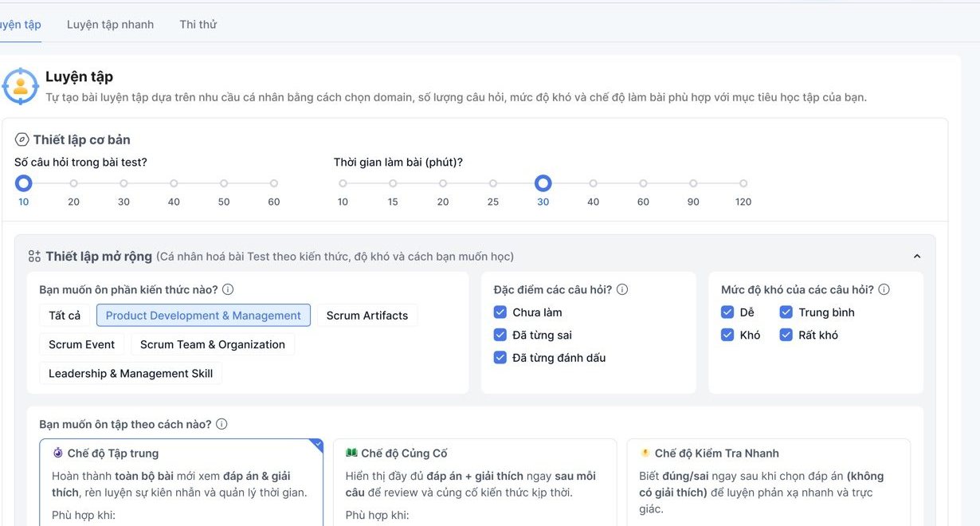
Task: Switch to the "Luyện tập nhanh" tab
Action: coord(110,25)
